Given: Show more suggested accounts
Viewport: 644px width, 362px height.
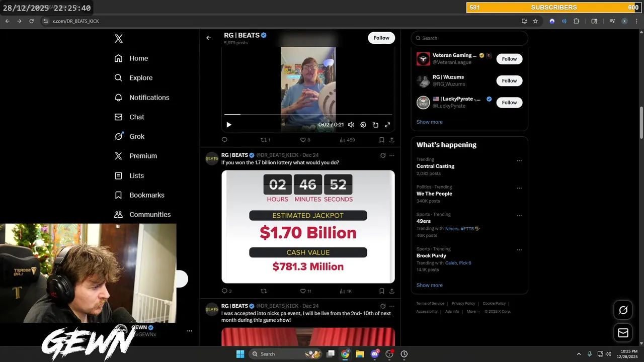Looking at the screenshot, I should pyautogui.click(x=429, y=122).
